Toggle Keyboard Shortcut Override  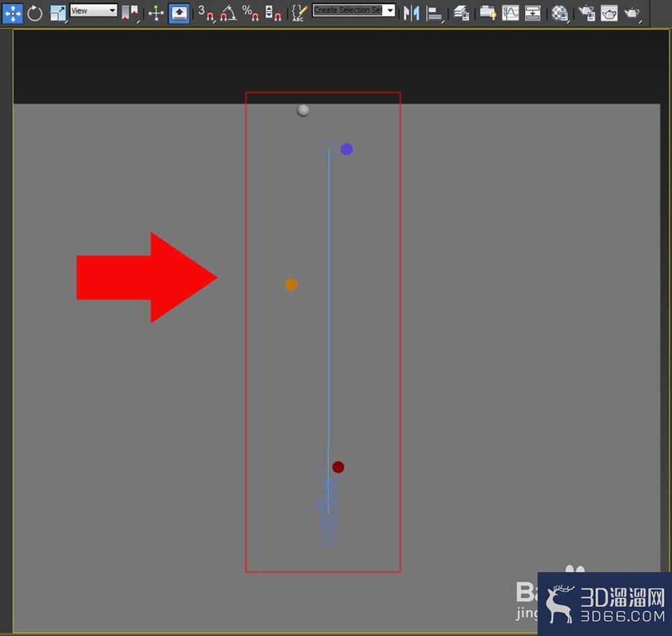pyautogui.click(x=179, y=13)
